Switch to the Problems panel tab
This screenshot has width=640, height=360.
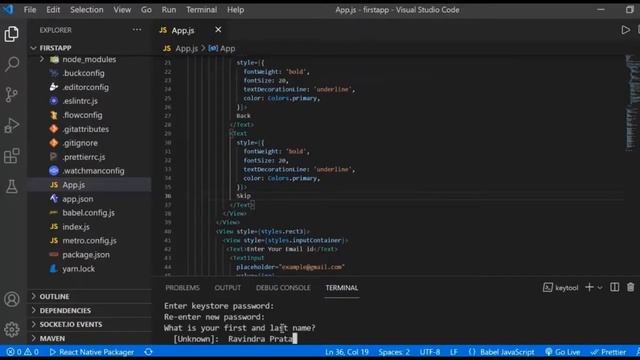pyautogui.click(x=182, y=288)
